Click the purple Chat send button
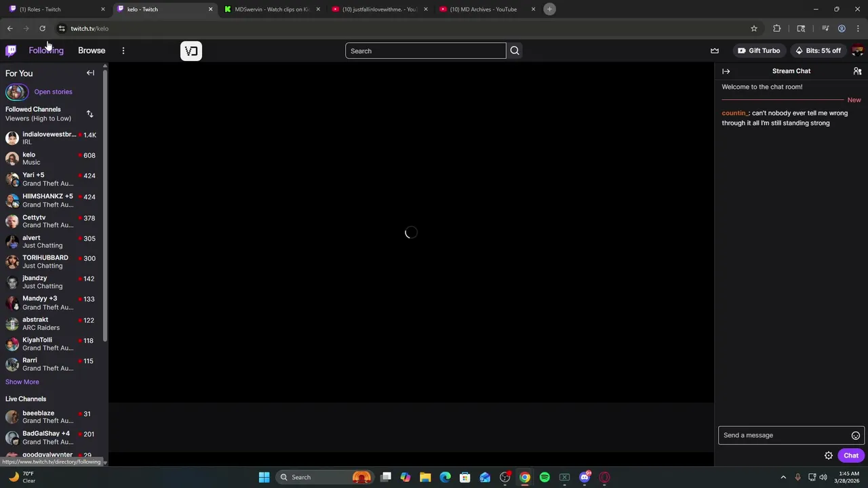Screen dimensions: 868x488 (851, 455)
